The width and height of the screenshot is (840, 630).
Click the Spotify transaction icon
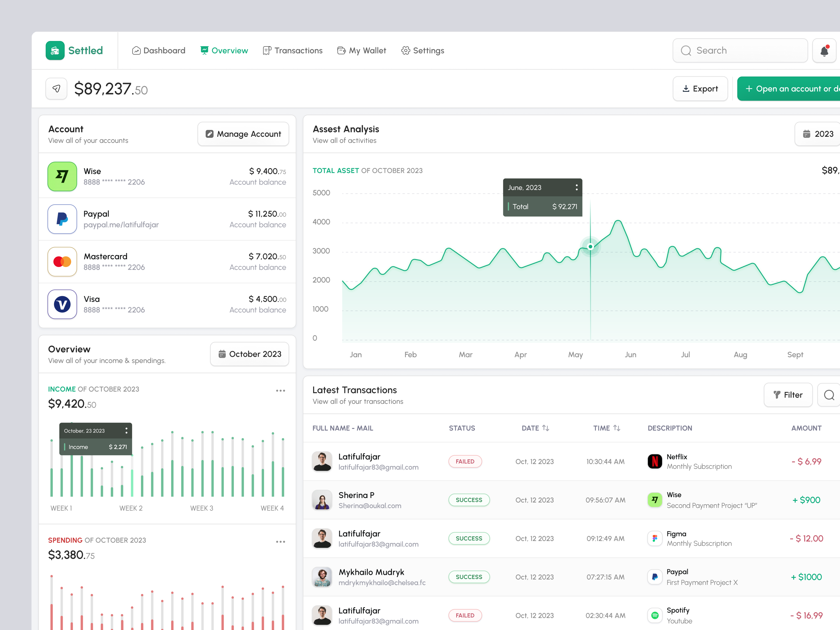point(655,615)
